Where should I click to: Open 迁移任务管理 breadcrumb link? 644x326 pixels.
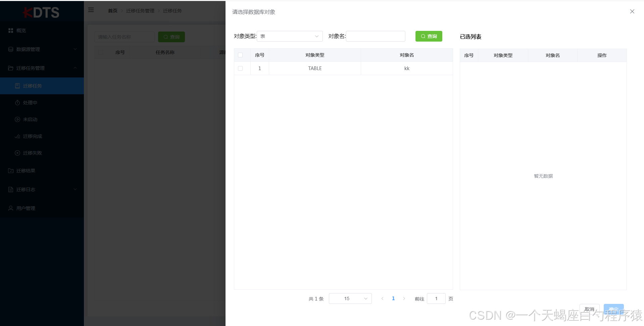click(140, 10)
